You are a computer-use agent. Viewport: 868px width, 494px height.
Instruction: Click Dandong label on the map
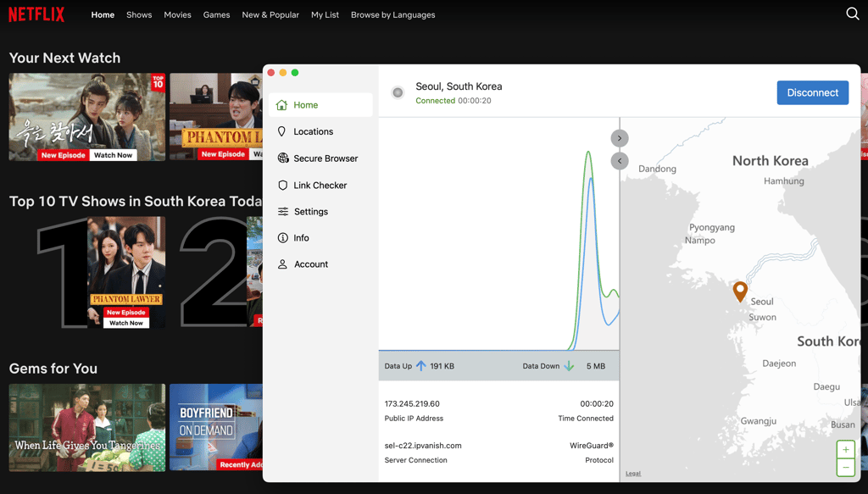click(x=657, y=169)
